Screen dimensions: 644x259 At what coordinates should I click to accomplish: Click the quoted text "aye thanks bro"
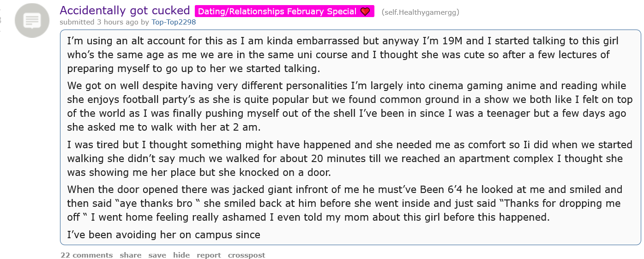pyautogui.click(x=152, y=204)
